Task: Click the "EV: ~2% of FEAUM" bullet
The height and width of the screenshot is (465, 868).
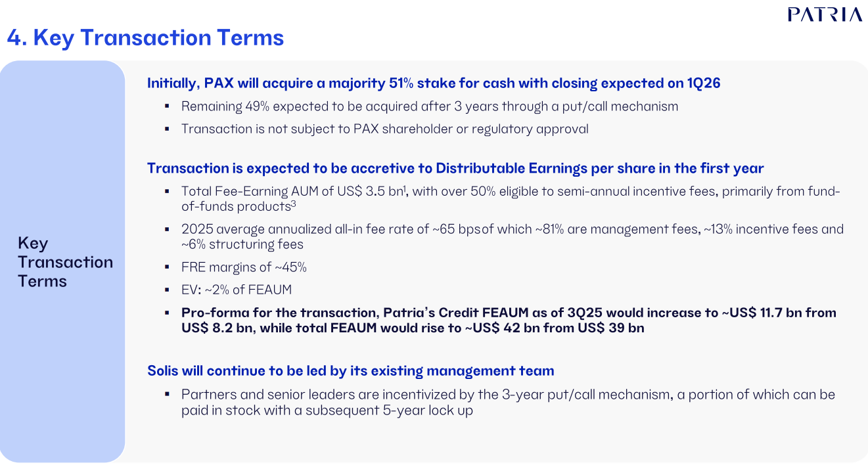Action: (x=236, y=290)
